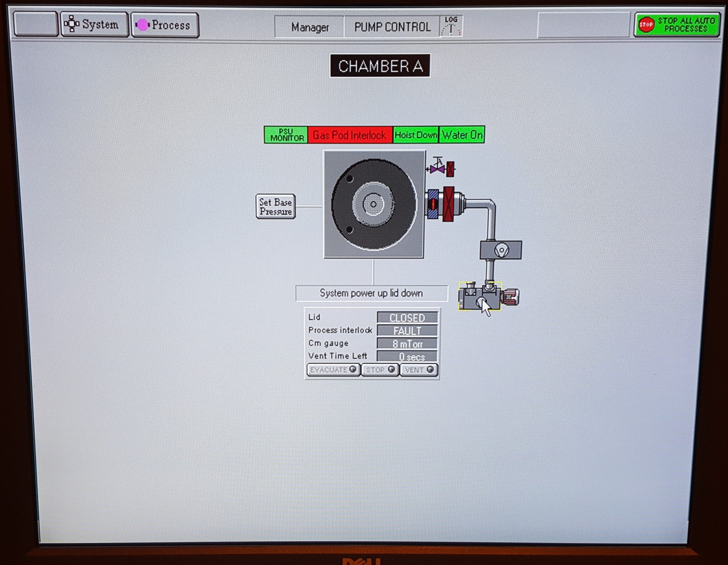Click the turbo pump box icon

[x=501, y=250]
